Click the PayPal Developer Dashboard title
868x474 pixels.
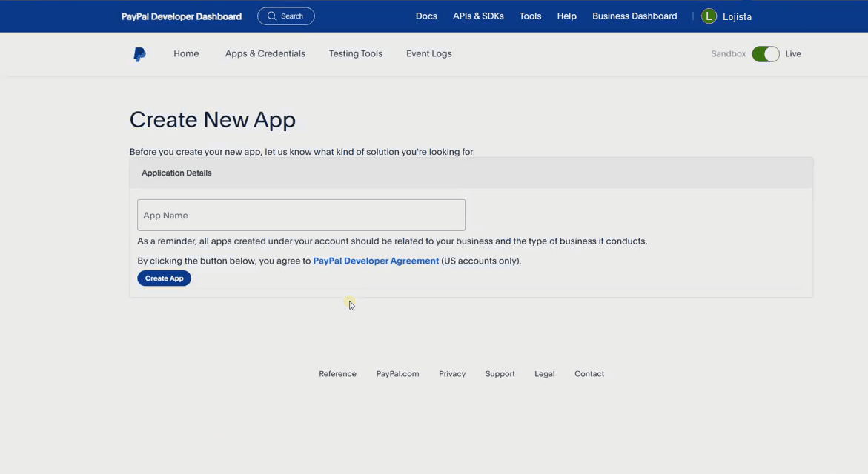coord(182,16)
